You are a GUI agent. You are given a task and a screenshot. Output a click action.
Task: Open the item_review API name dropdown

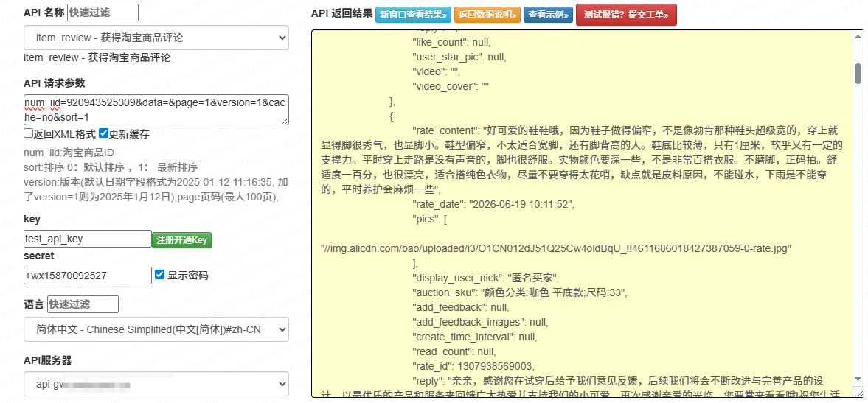pyautogui.click(x=156, y=38)
